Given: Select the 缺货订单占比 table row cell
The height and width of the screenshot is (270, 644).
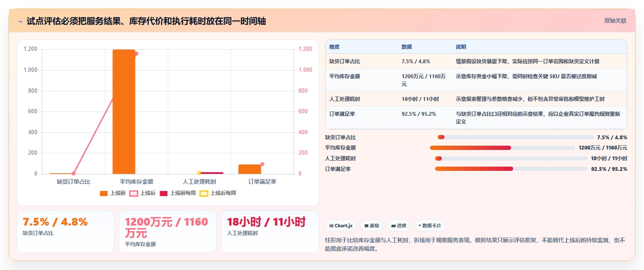Looking at the screenshot, I should (362, 61).
